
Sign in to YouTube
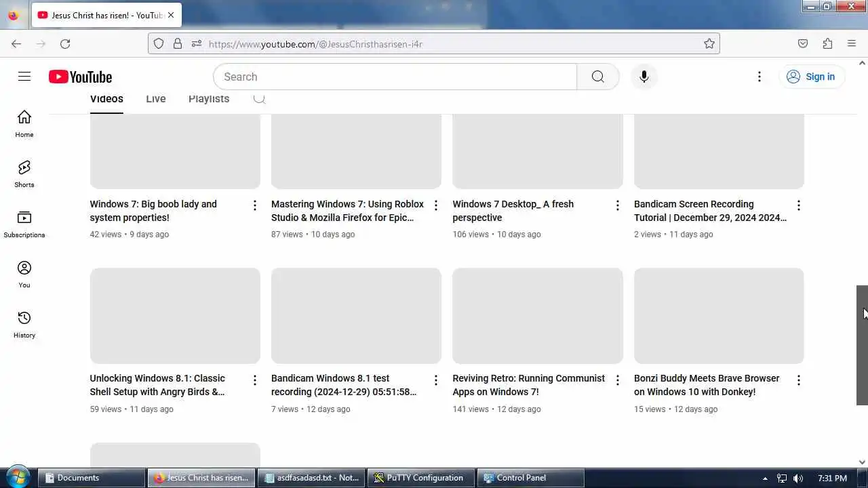(811, 77)
